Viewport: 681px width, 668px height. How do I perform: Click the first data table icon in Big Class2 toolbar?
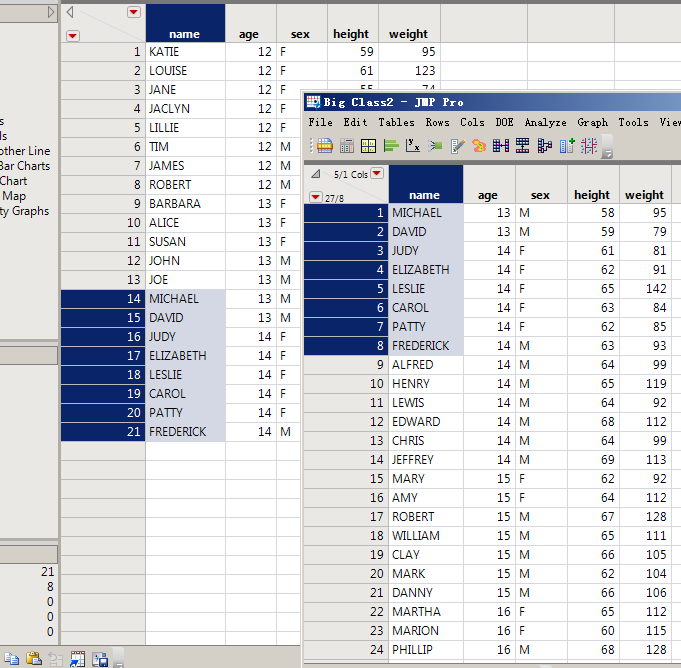[325, 146]
